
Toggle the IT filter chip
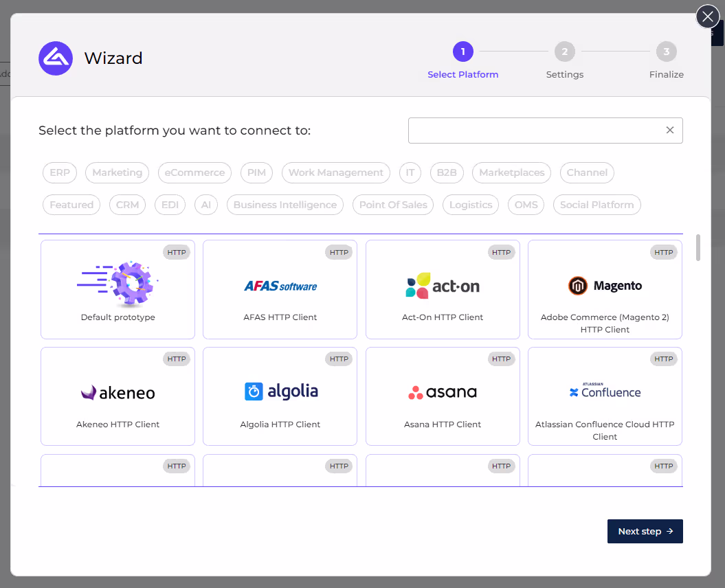(x=410, y=172)
